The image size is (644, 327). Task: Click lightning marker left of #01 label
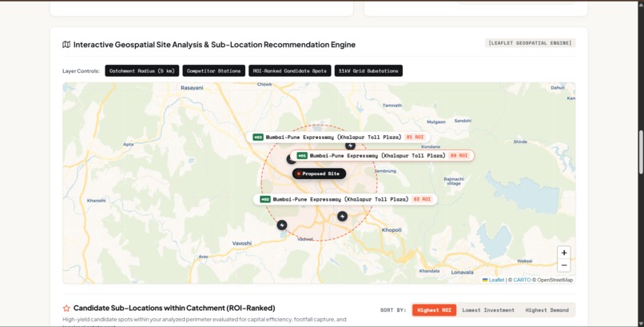290,159
